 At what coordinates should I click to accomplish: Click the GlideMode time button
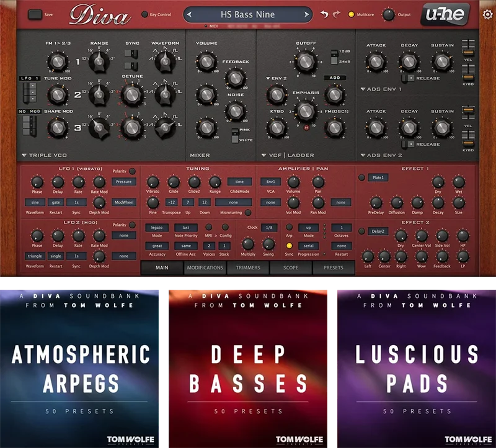tap(239, 182)
